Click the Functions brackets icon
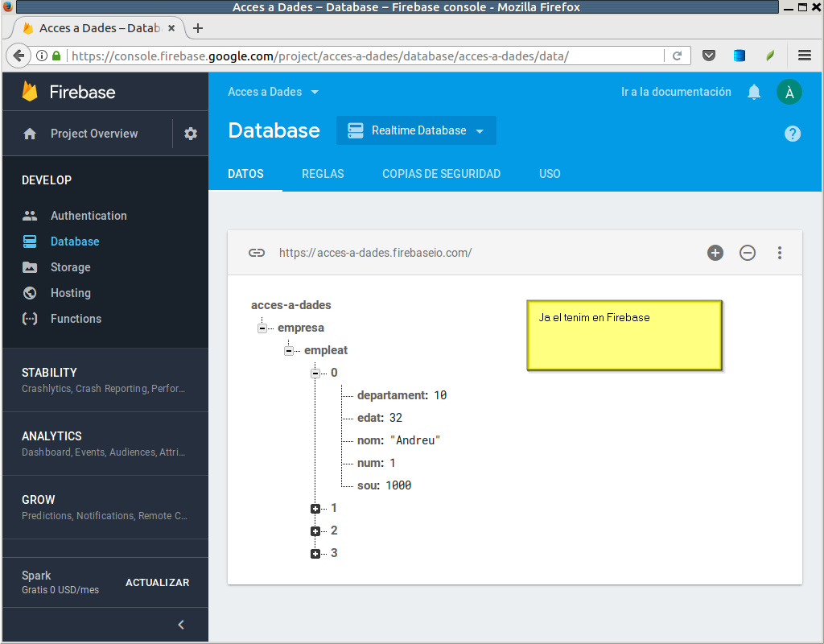Viewport: 824px width, 644px height. point(30,319)
